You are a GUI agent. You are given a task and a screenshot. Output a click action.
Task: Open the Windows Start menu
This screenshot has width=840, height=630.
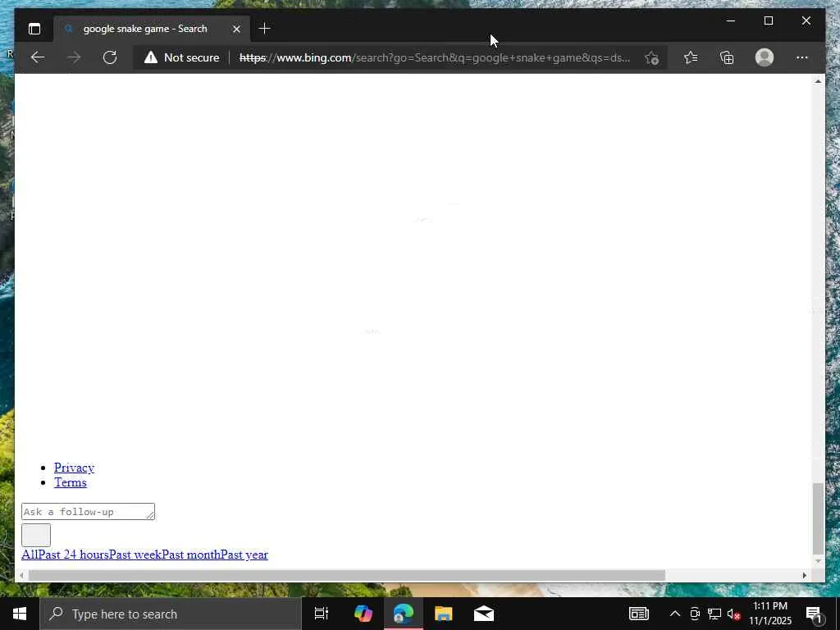[x=20, y=614]
